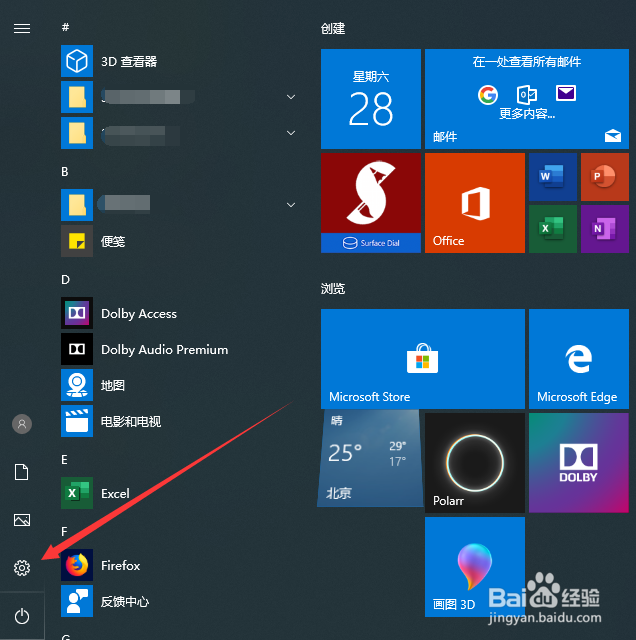This screenshot has height=640, width=636.
Task: Open the Microsoft Edge tile
Action: (579, 359)
